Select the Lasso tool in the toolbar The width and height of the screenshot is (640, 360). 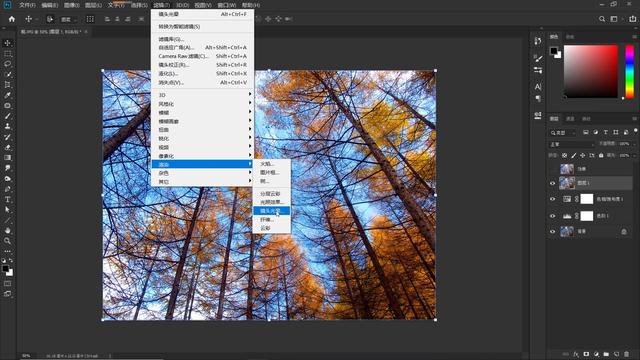7,64
